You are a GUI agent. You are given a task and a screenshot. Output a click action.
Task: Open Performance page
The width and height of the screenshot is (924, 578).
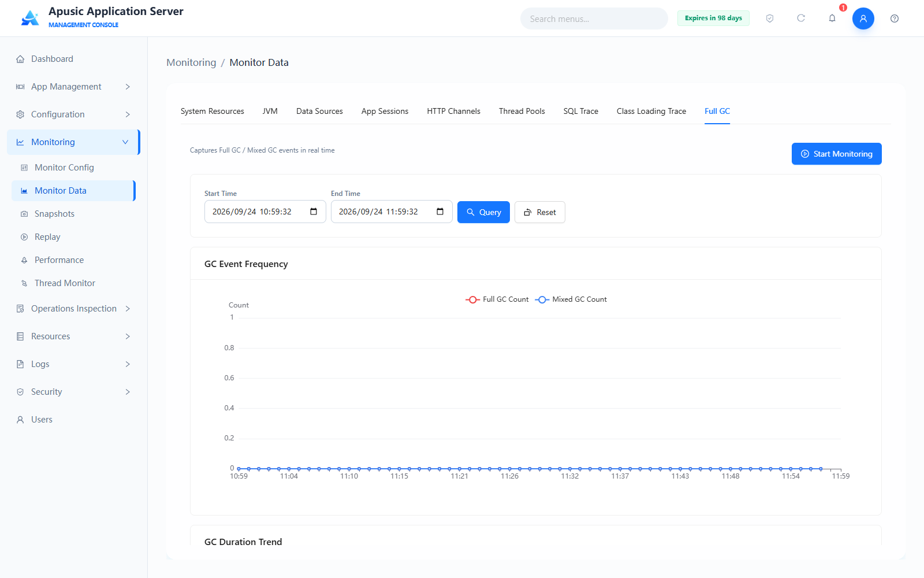73,260
